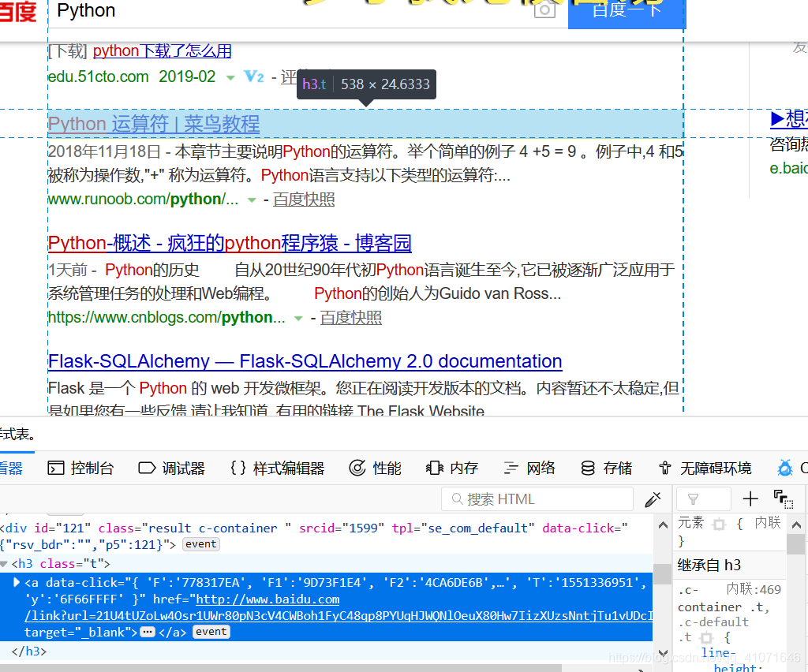Screen dimensions: 808x672
Task: Click the performance gauge icon
Action: pyautogui.click(x=357, y=468)
